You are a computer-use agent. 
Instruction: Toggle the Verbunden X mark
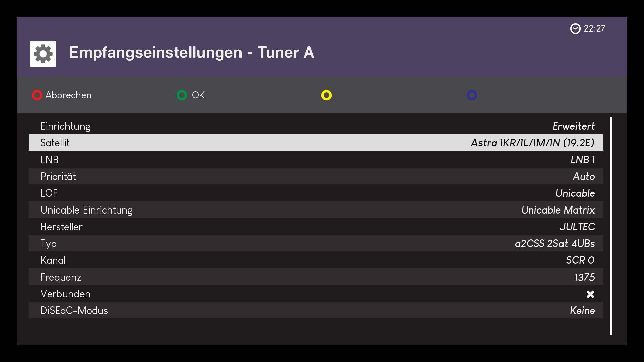coord(590,294)
